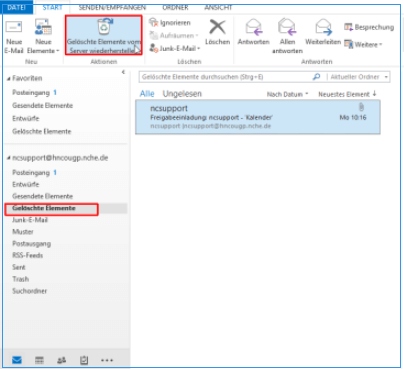Click the Besprechung button

point(369,27)
